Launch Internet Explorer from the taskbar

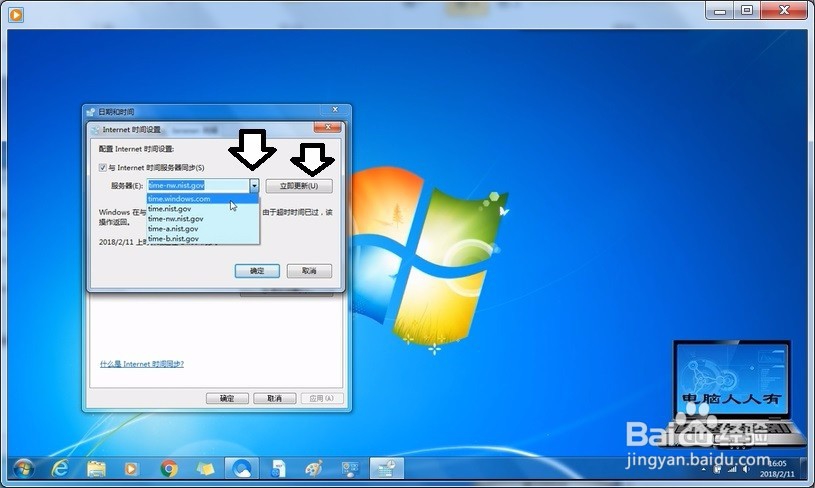(61, 469)
